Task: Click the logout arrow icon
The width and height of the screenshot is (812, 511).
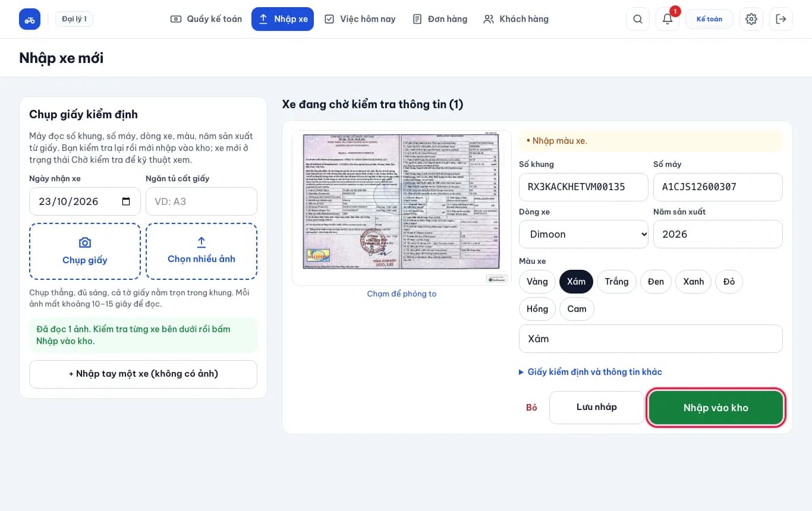Action: [x=781, y=19]
